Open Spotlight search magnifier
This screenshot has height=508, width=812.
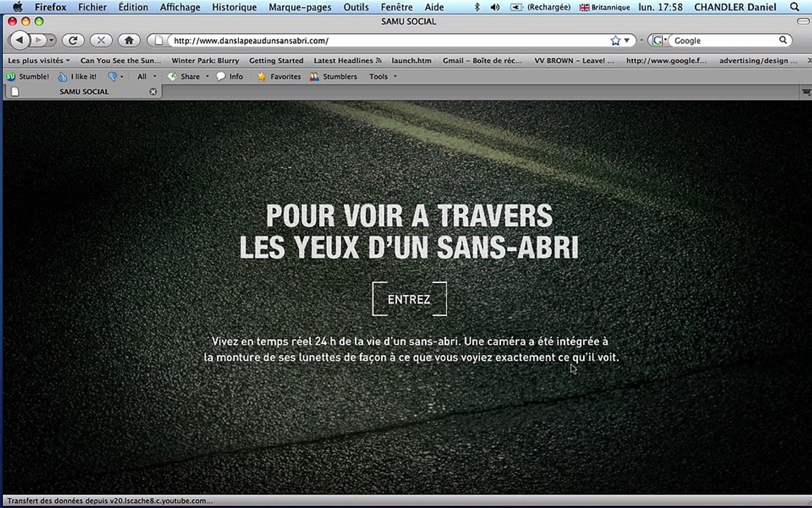[794, 7]
